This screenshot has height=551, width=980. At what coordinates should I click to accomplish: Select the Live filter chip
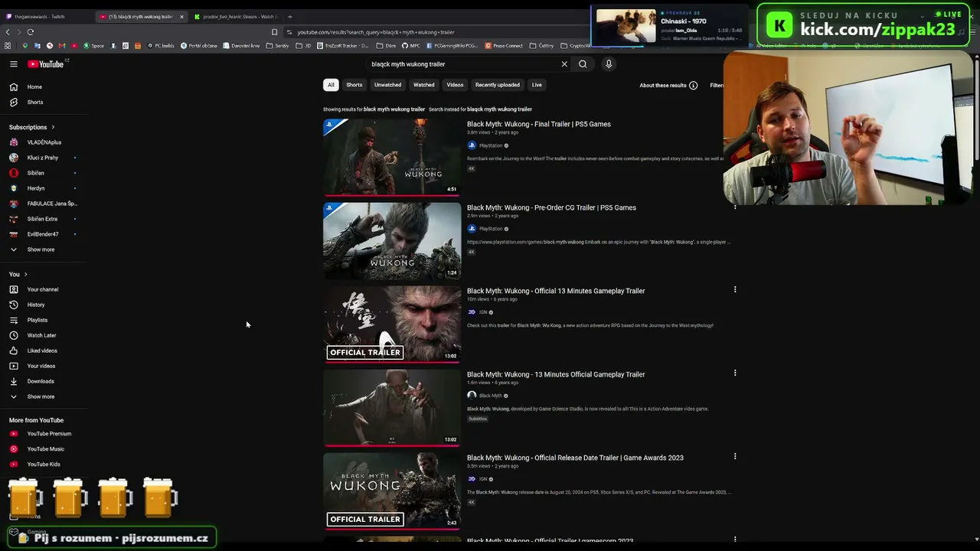pos(537,85)
